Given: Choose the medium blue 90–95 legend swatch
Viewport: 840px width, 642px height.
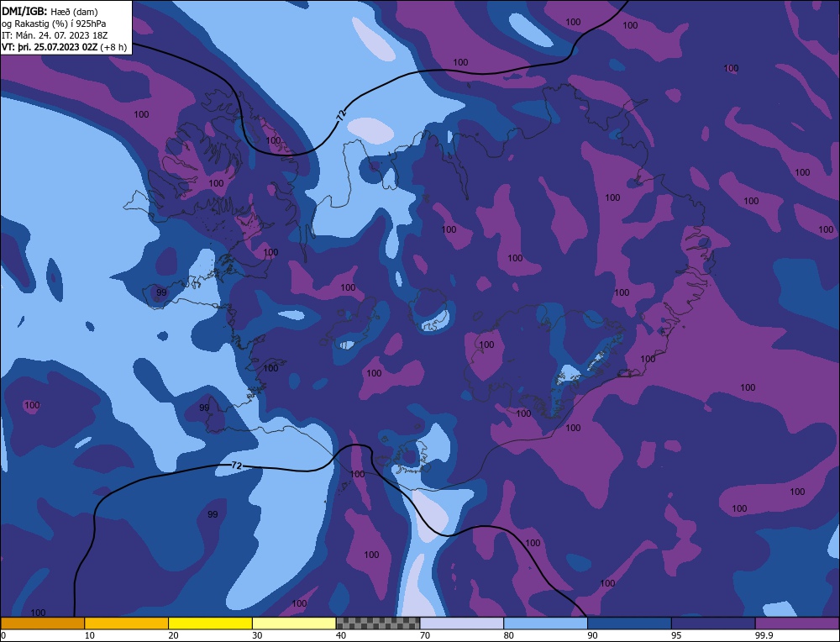Looking at the screenshot, I should (x=629, y=623).
